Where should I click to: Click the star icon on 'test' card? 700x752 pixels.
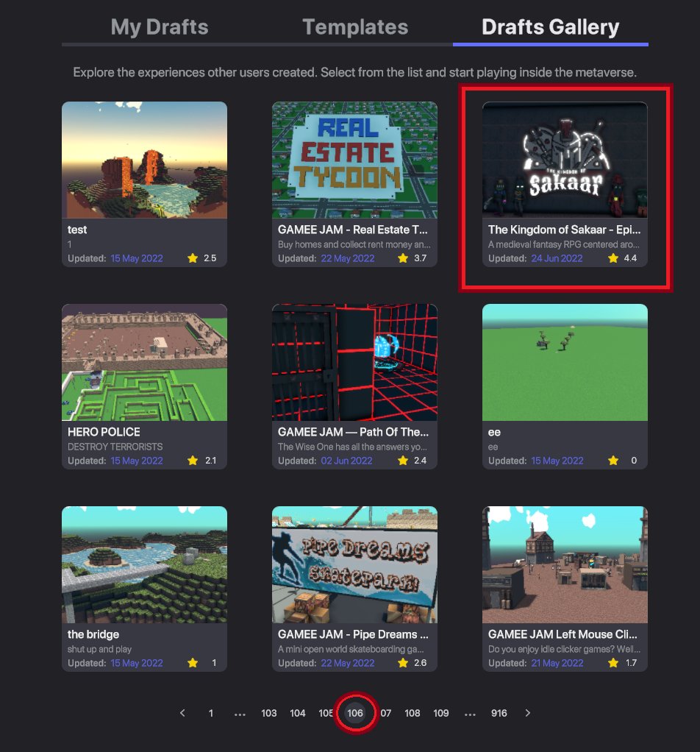click(193, 258)
